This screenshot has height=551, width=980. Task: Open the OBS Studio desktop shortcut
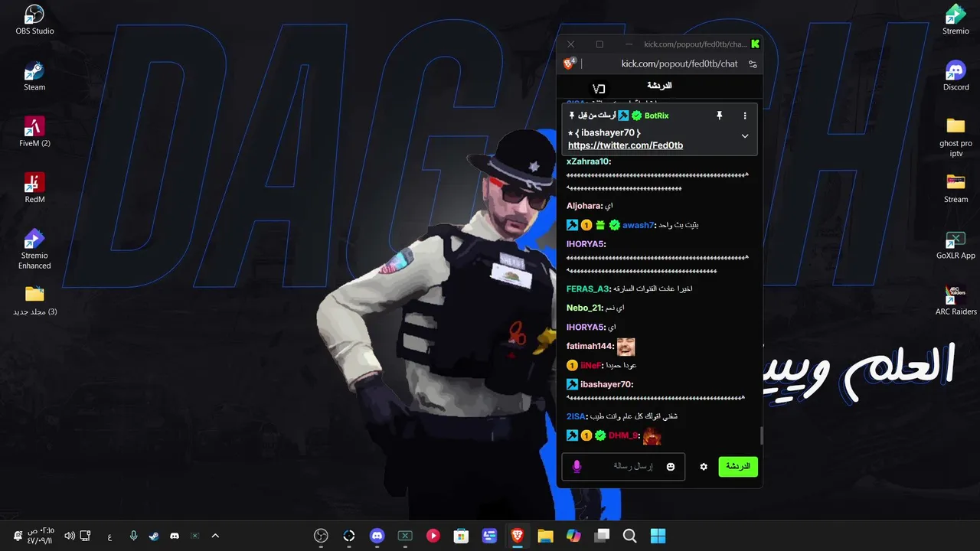pyautogui.click(x=34, y=21)
